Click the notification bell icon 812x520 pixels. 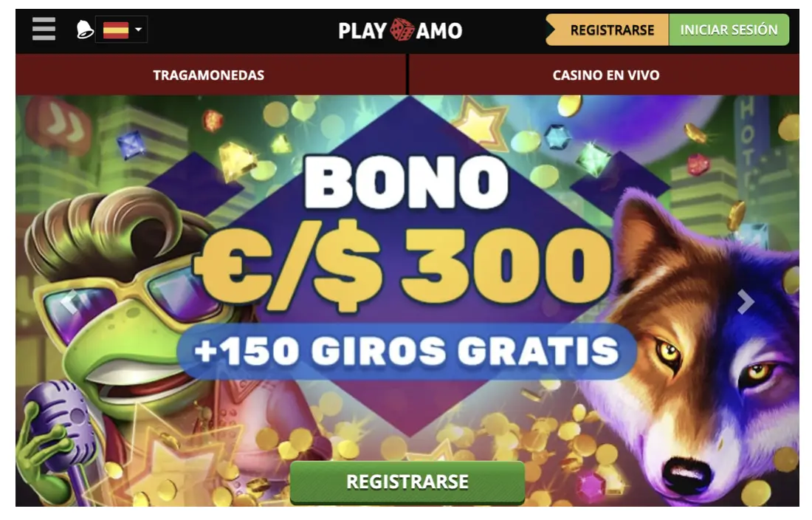point(84,30)
